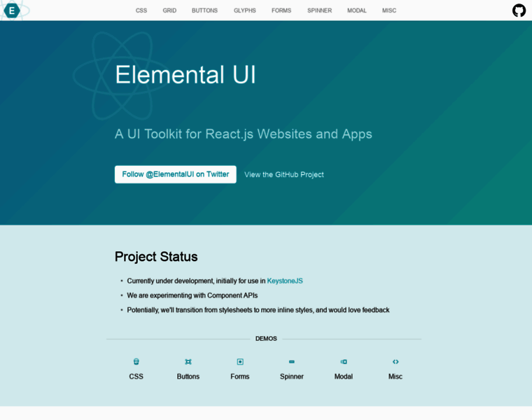Click bullet about transitioning to inline styles
The image size is (532, 420).
[x=258, y=310]
